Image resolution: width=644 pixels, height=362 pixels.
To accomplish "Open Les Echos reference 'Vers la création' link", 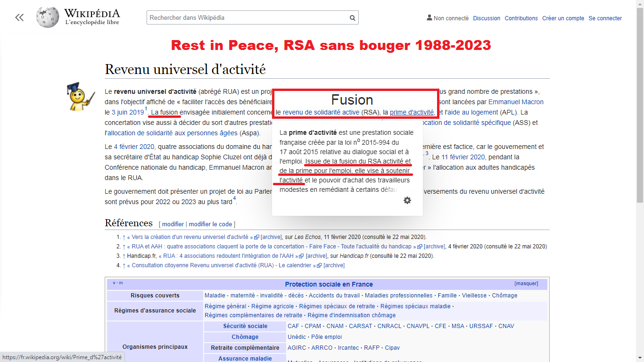I will click(x=190, y=237).
